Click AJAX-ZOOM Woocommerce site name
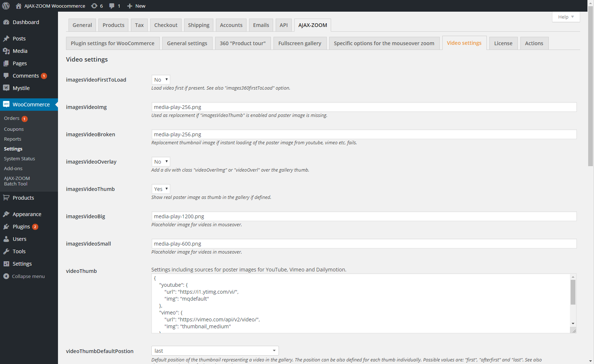 coord(55,6)
